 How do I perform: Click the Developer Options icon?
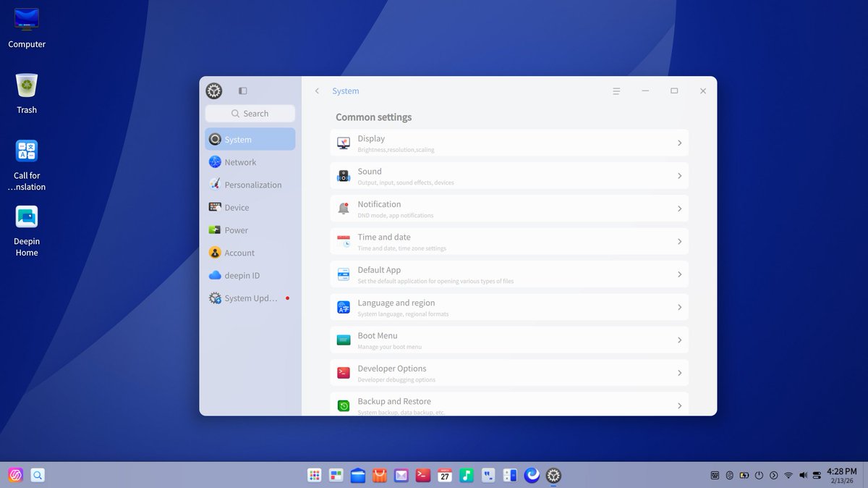click(x=343, y=372)
